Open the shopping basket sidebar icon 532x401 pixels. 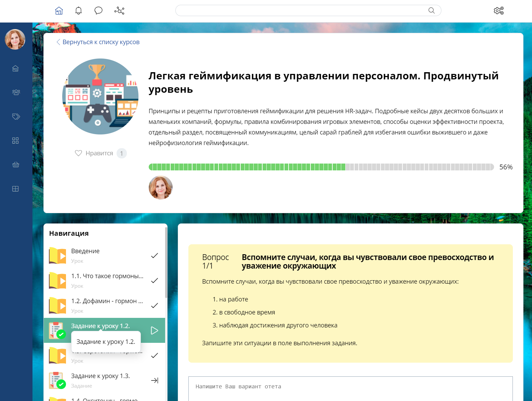coord(16,165)
